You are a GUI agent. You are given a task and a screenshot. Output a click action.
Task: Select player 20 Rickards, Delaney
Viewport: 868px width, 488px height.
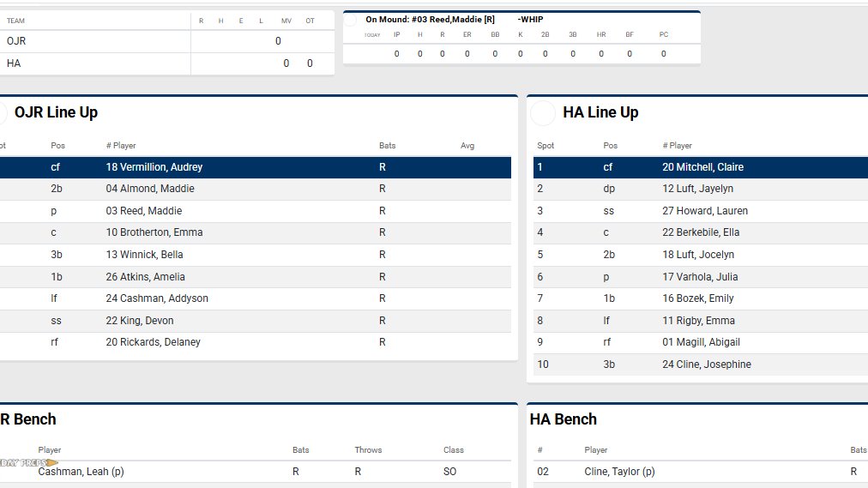point(154,342)
